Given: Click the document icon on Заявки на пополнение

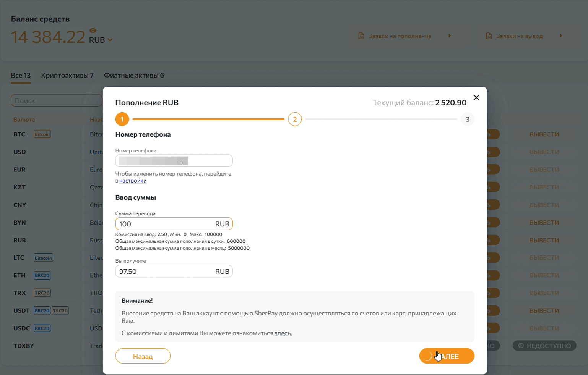Looking at the screenshot, I should click(x=361, y=36).
